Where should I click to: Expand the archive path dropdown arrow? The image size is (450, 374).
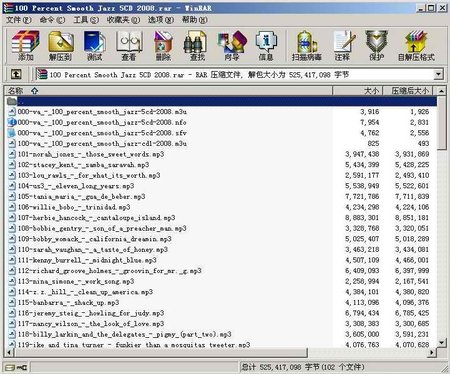pyautogui.click(x=439, y=74)
